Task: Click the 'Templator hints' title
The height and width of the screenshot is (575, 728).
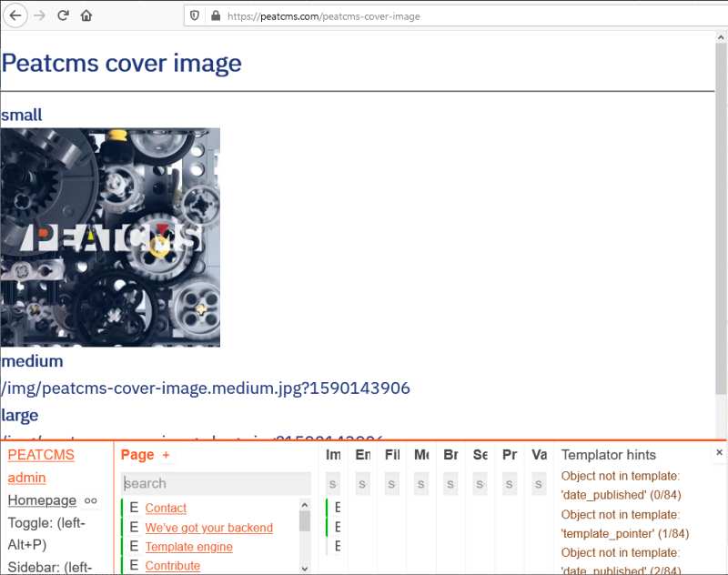Action: click(608, 455)
